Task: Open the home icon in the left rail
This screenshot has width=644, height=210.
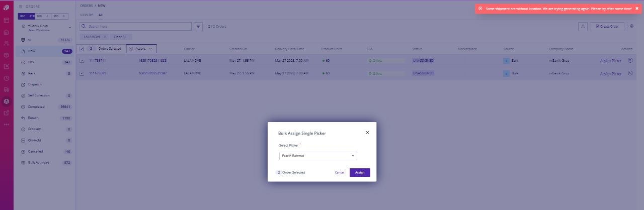Action: click(x=7, y=32)
